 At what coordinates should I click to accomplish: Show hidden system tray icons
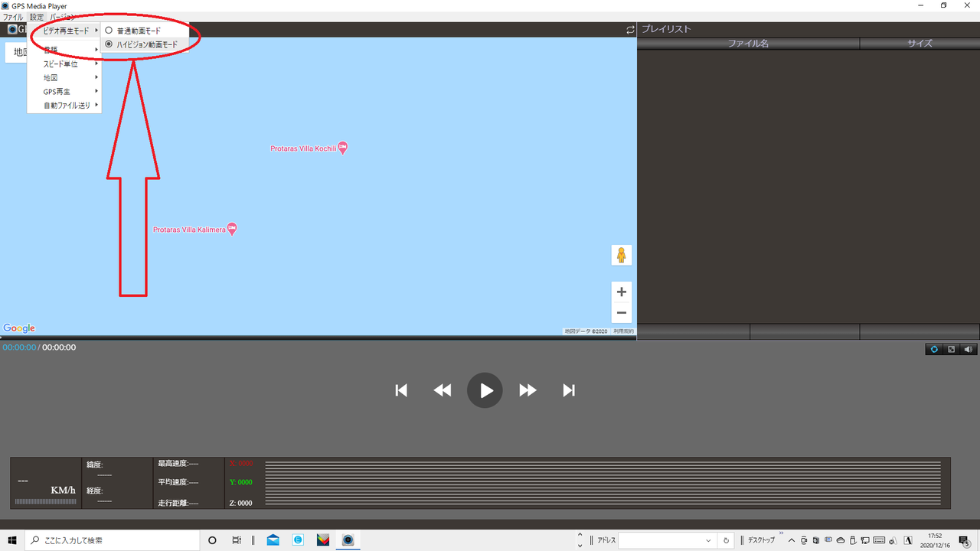[x=792, y=540]
